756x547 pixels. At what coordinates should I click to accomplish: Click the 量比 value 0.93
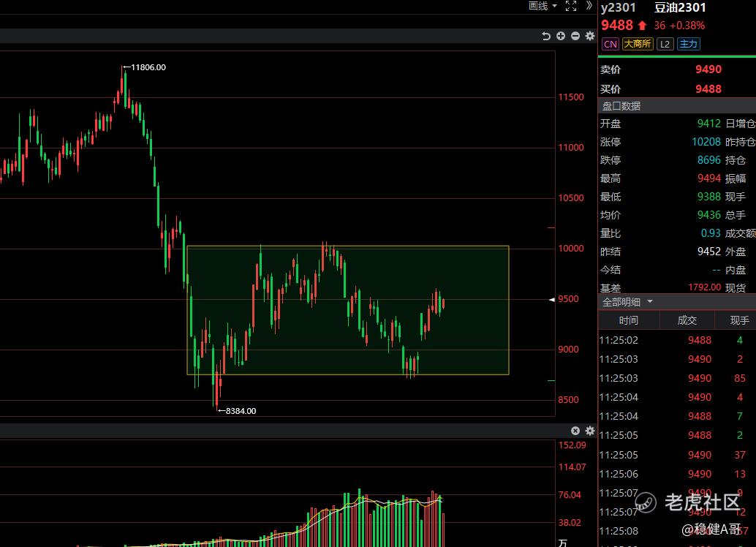pyautogui.click(x=711, y=233)
